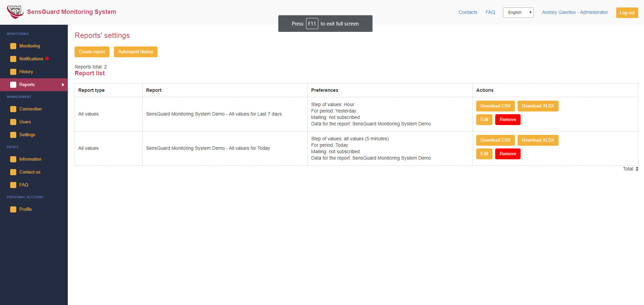Download CSV for the Last 7 days report
Image resolution: width=644 pixels, height=305 pixels.
tap(495, 106)
